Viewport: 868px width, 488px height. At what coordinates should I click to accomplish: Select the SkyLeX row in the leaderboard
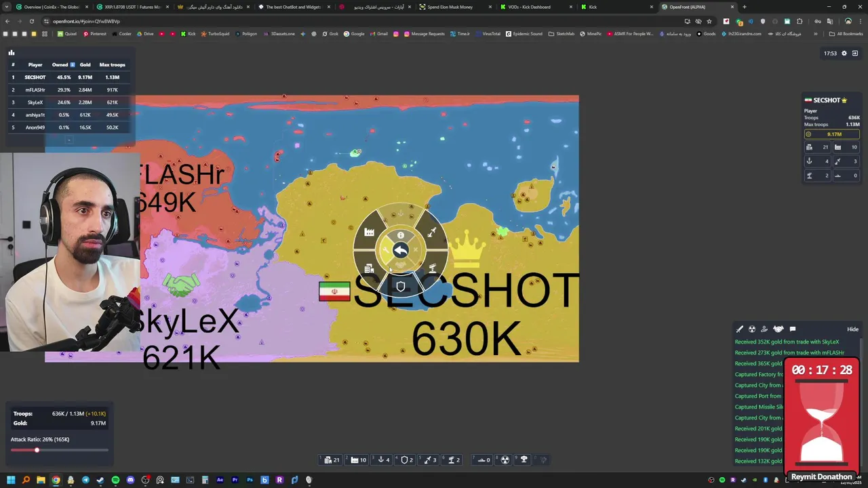point(68,102)
